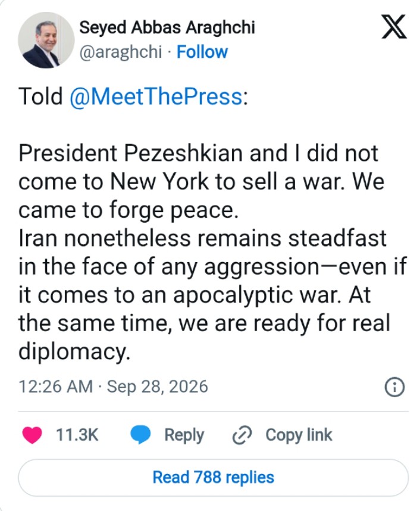Open the X logo in the tweet header
The width and height of the screenshot is (420, 511).
pyautogui.click(x=394, y=27)
